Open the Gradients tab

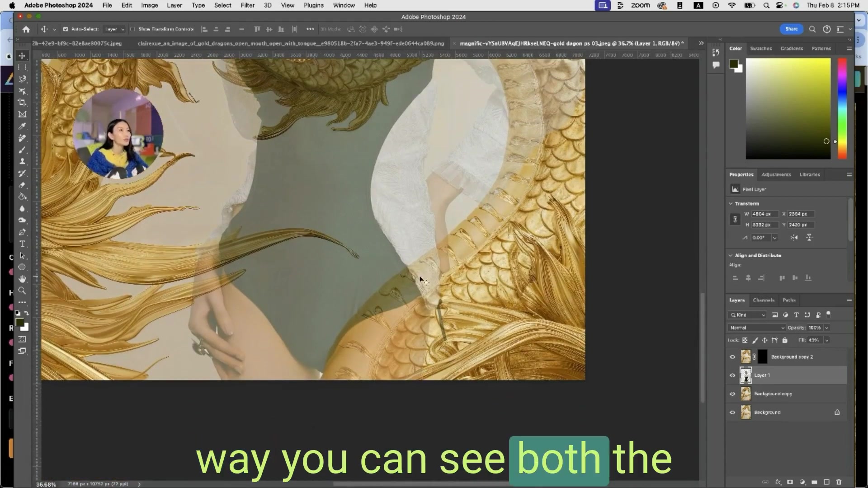tap(792, 48)
